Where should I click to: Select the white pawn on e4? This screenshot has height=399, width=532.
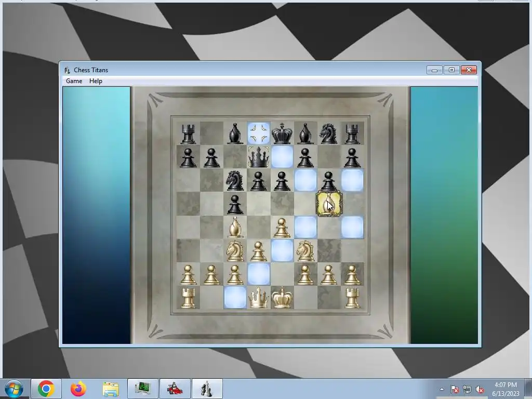(282, 228)
